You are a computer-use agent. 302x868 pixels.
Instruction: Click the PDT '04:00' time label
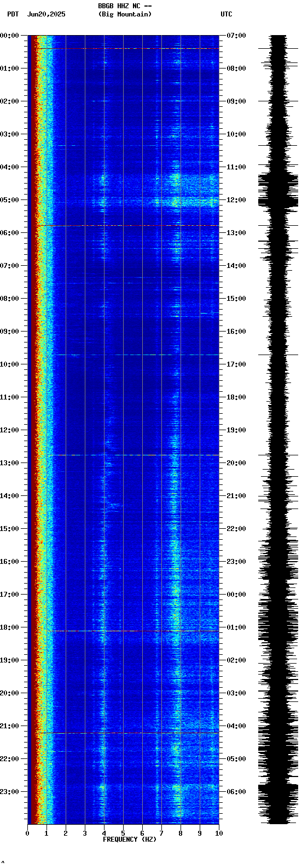[9, 167]
